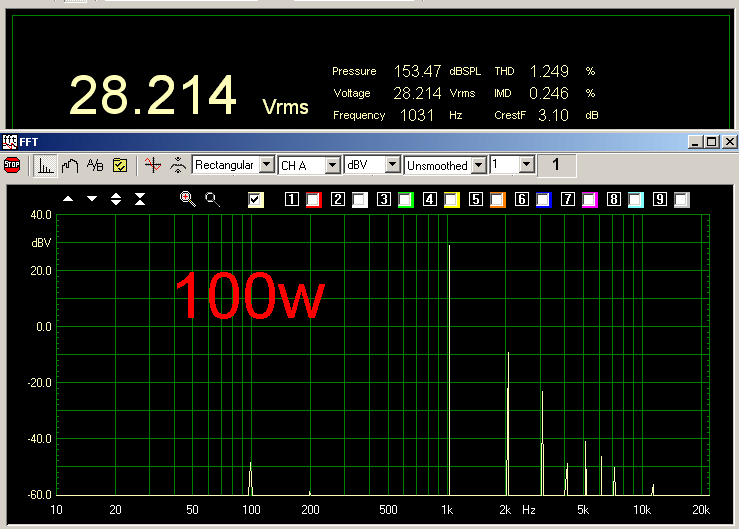The height and width of the screenshot is (529, 739).
Task: Click the blue overlay 6 color box
Action: [543, 200]
